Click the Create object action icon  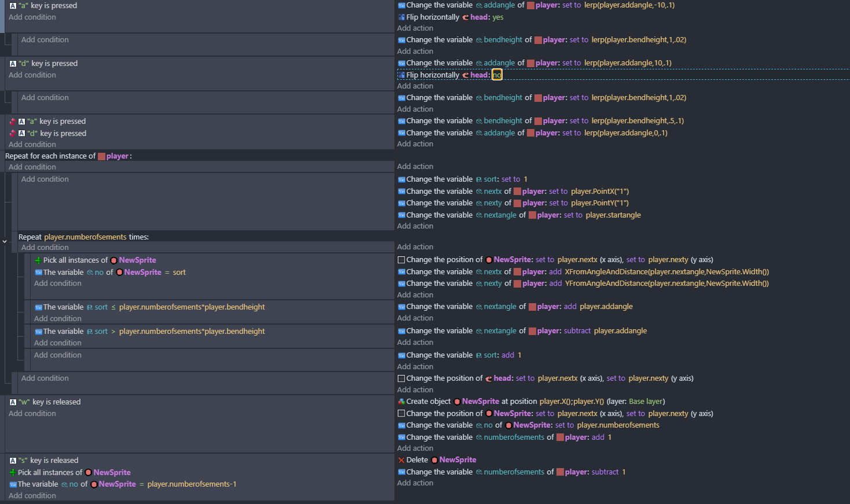click(x=401, y=402)
